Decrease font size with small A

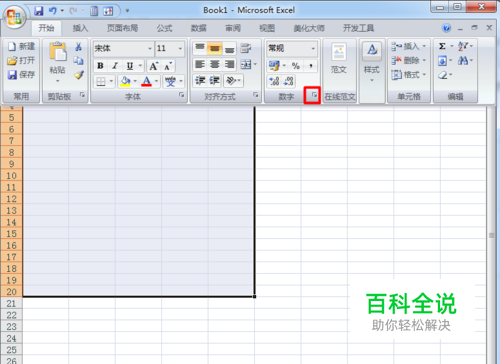pos(168,66)
